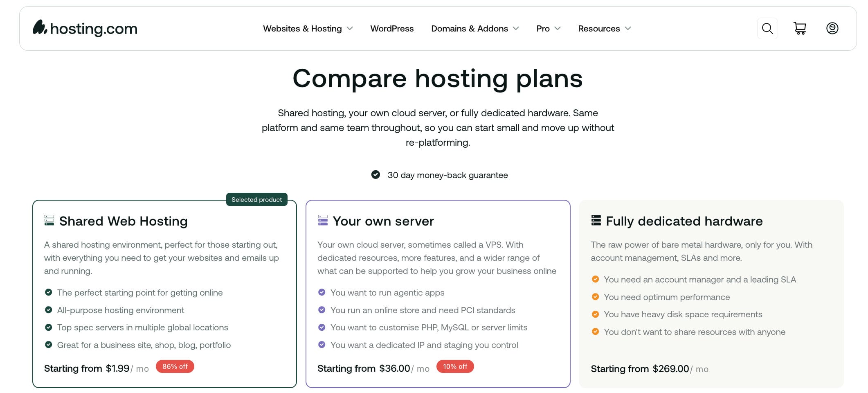Click the 'Selected product' badge
The image size is (868, 393).
[x=257, y=199]
